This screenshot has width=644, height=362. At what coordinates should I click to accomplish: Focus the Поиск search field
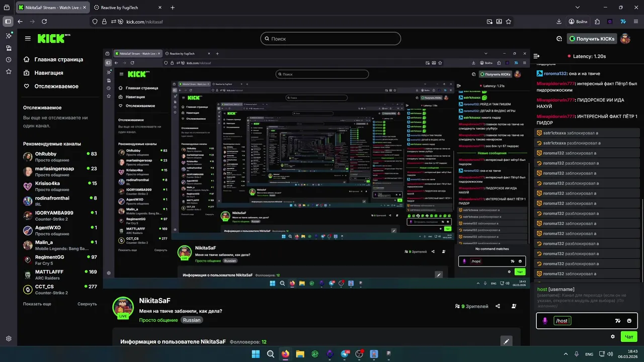point(331,39)
